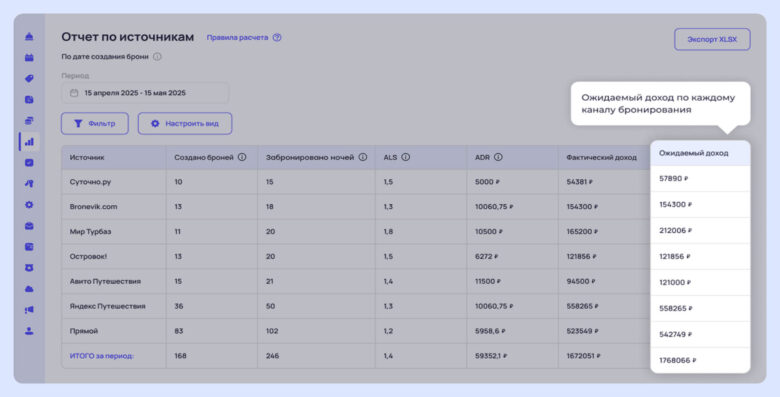Image resolution: width=780 pixels, height=397 pixels.
Task: Click total booked nights value 246
Action: (272, 356)
